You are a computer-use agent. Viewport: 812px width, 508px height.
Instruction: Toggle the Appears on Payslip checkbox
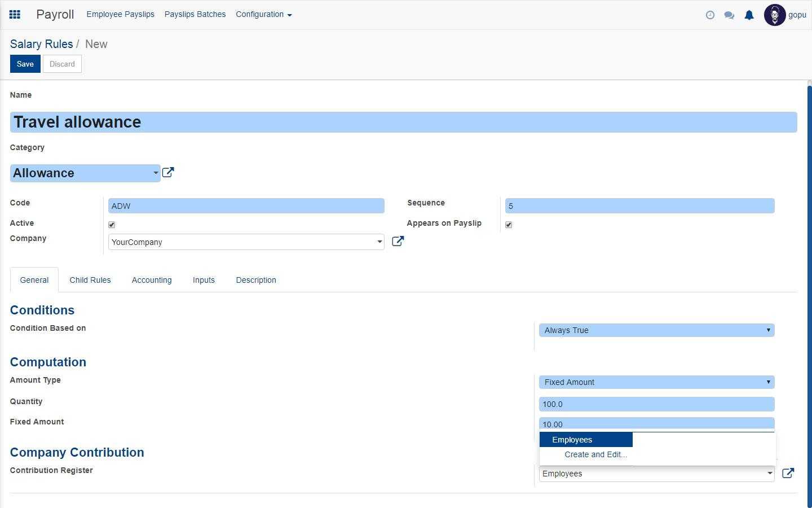click(509, 225)
